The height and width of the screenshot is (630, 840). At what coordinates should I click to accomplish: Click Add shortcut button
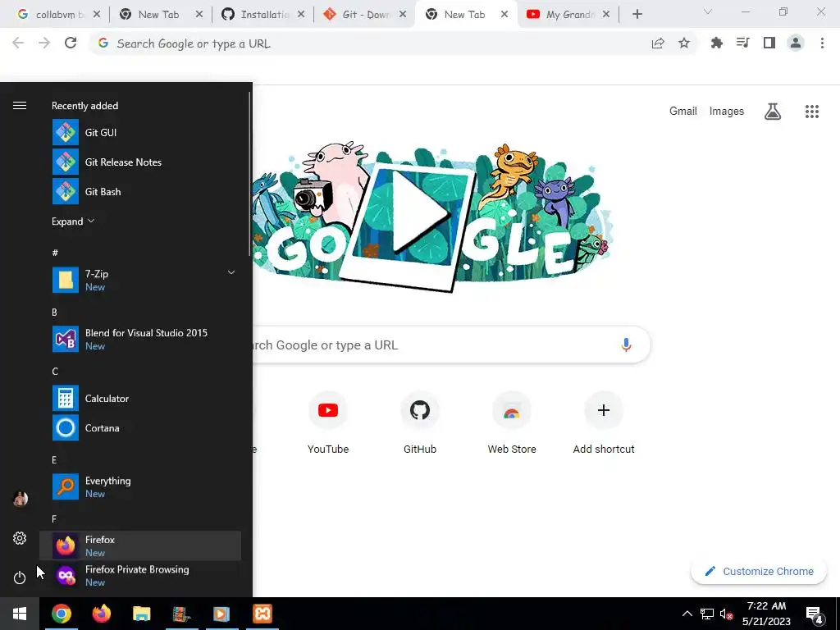(x=604, y=423)
